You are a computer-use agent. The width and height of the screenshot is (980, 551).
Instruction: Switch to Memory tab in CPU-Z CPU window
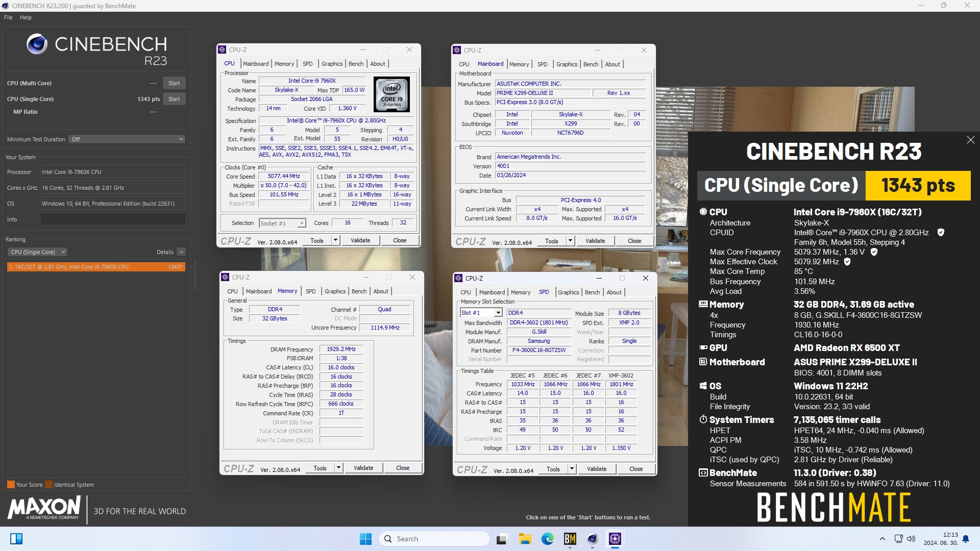284,64
